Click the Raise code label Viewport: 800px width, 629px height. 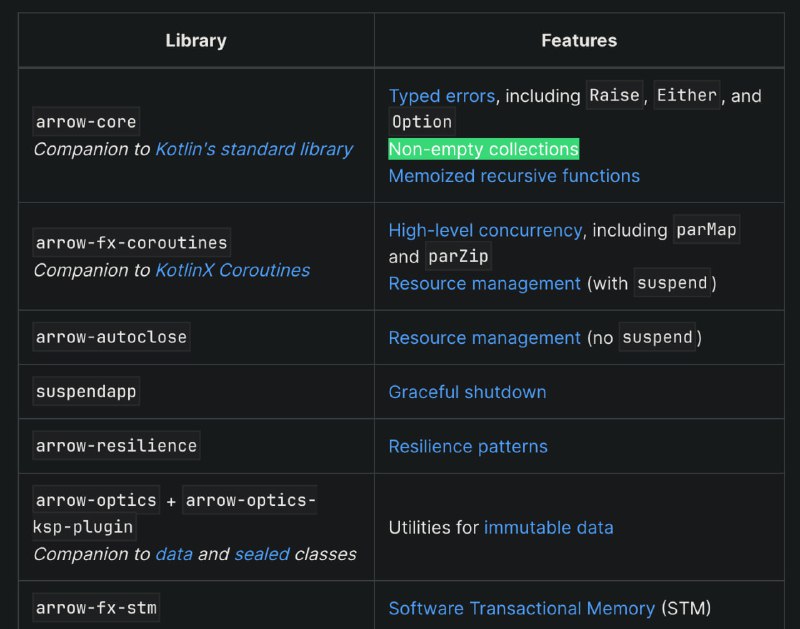614,95
